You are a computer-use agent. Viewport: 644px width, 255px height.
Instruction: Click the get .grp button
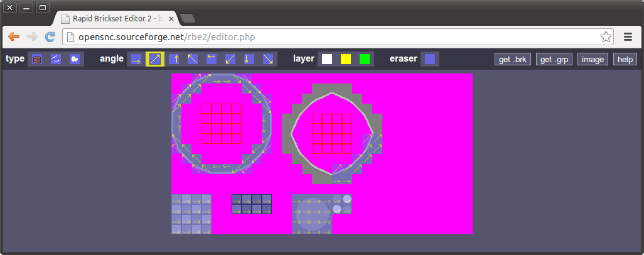click(554, 59)
